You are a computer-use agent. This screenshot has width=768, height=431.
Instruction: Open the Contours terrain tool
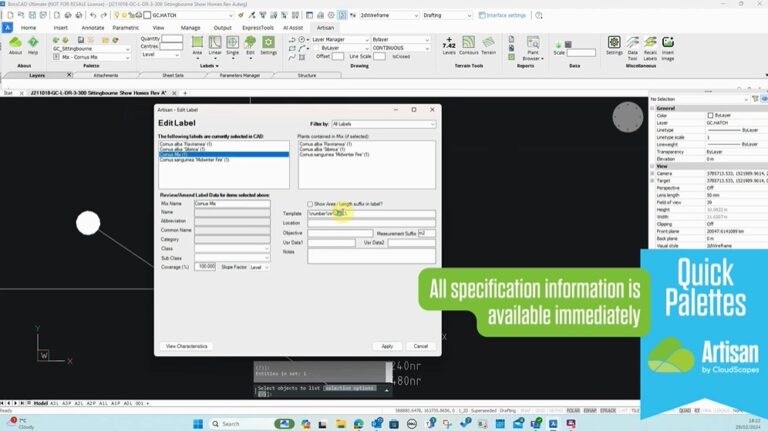(467, 46)
